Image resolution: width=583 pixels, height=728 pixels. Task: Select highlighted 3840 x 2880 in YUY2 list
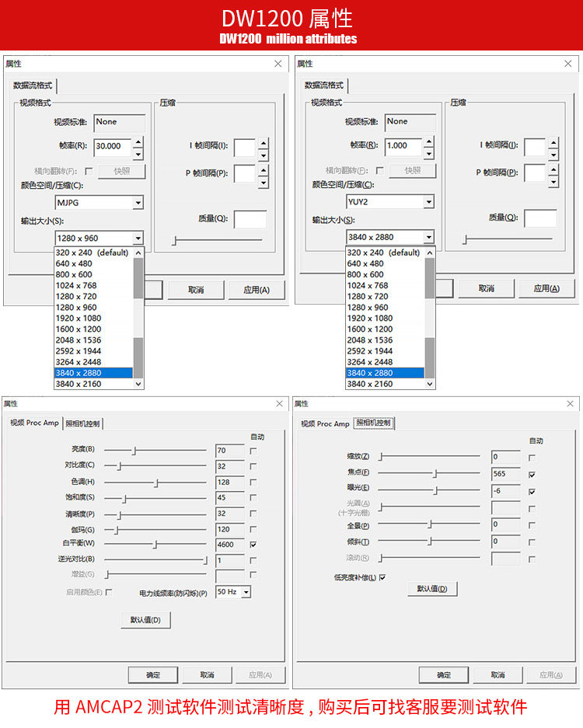(x=385, y=373)
